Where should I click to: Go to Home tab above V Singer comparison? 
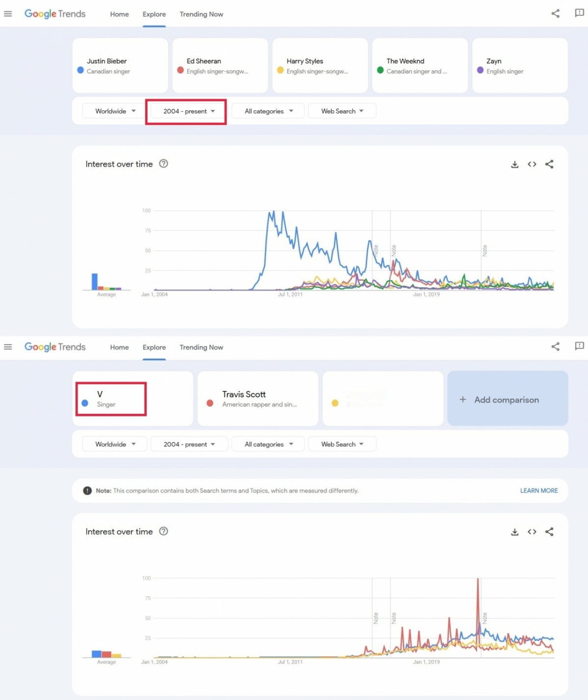(x=119, y=347)
